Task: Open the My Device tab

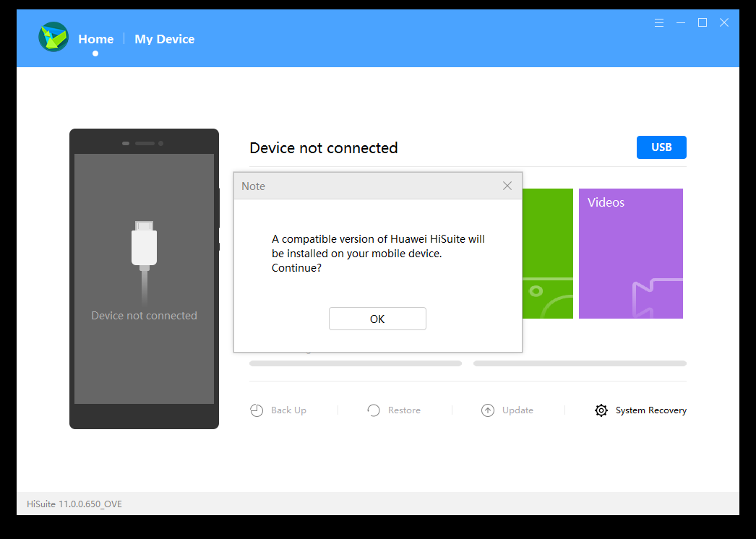Action: point(164,39)
